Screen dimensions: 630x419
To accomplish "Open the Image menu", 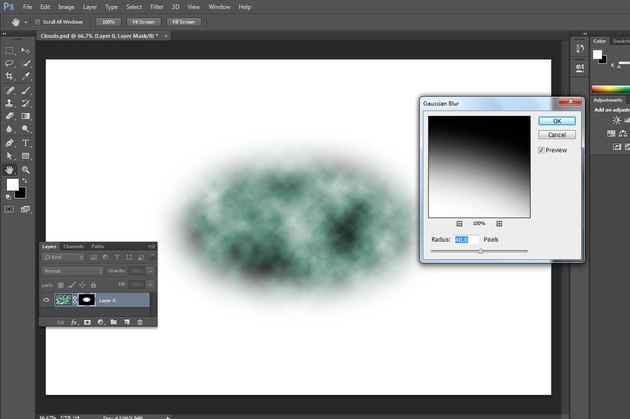I will click(x=66, y=7).
